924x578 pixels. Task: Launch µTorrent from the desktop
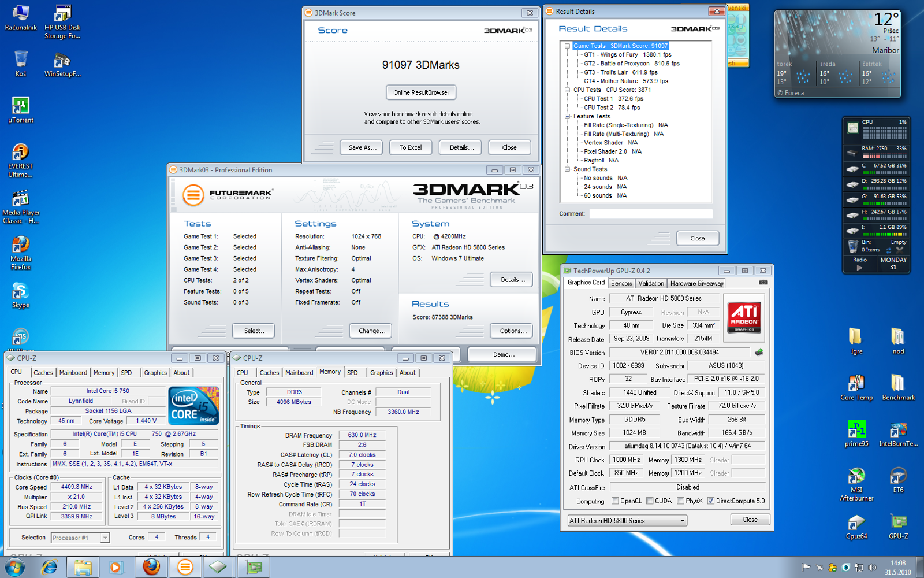pos(21,110)
